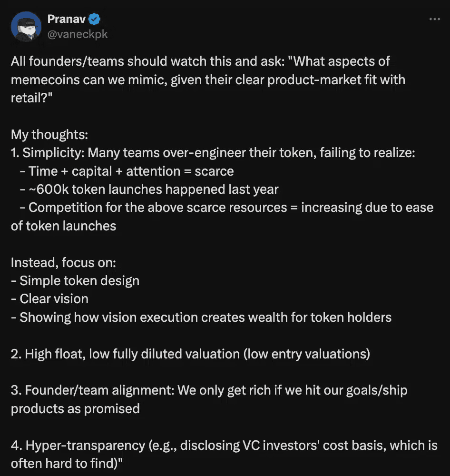
Task: Click the 'of token launches' wrapped line
Action: pos(63,226)
